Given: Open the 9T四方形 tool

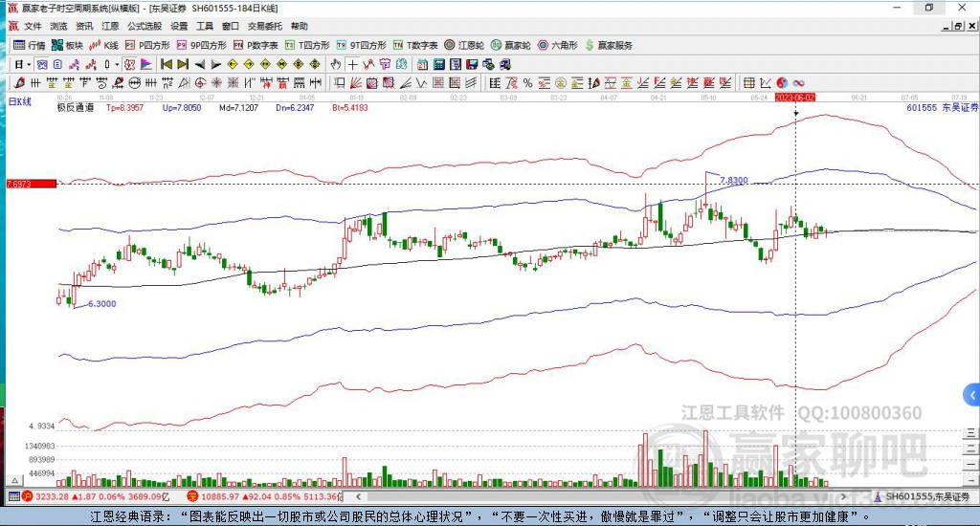Looking at the screenshot, I should coord(361,45).
